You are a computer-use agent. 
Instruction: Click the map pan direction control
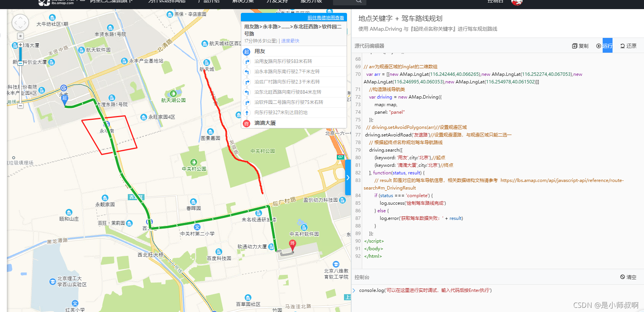[x=20, y=23]
